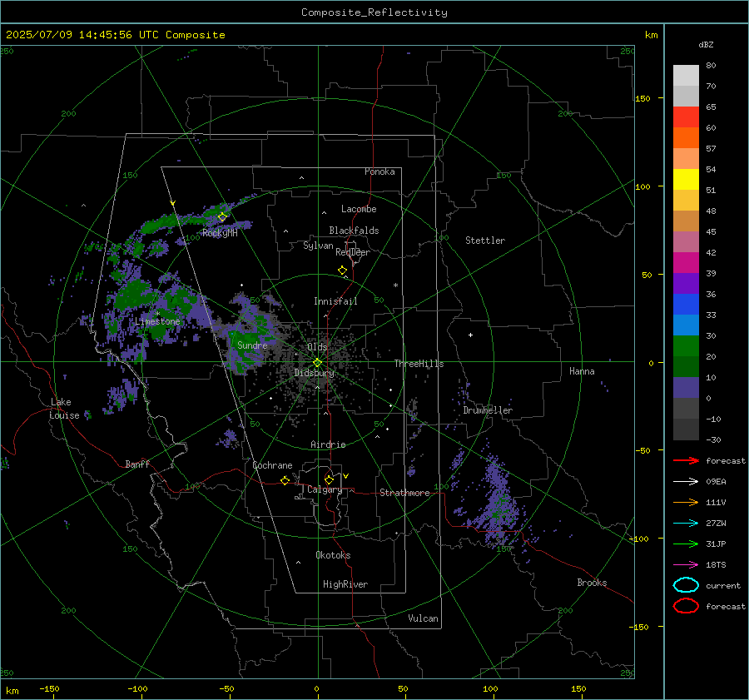This screenshot has height=700, width=749.
Task: Click the Calgary city label
Action: 325,489
